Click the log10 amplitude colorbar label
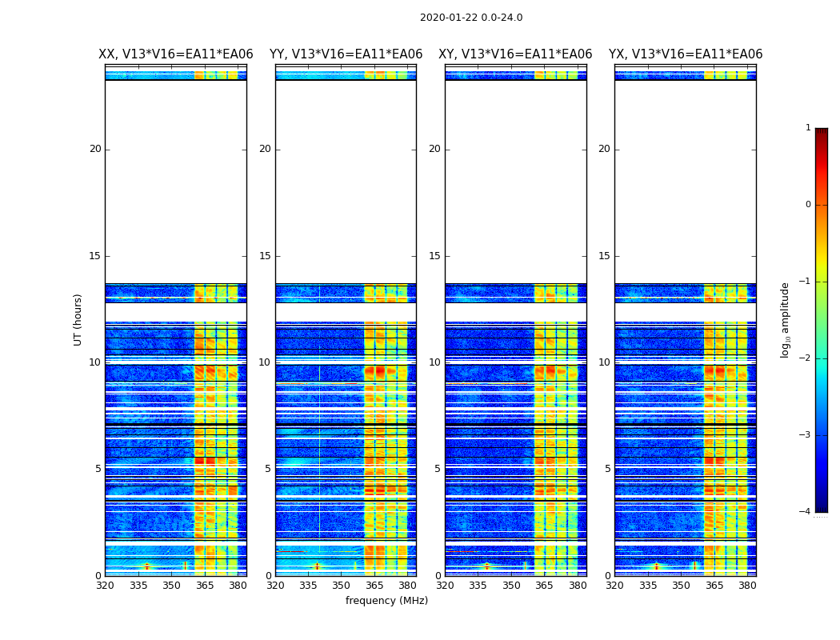 [785, 320]
